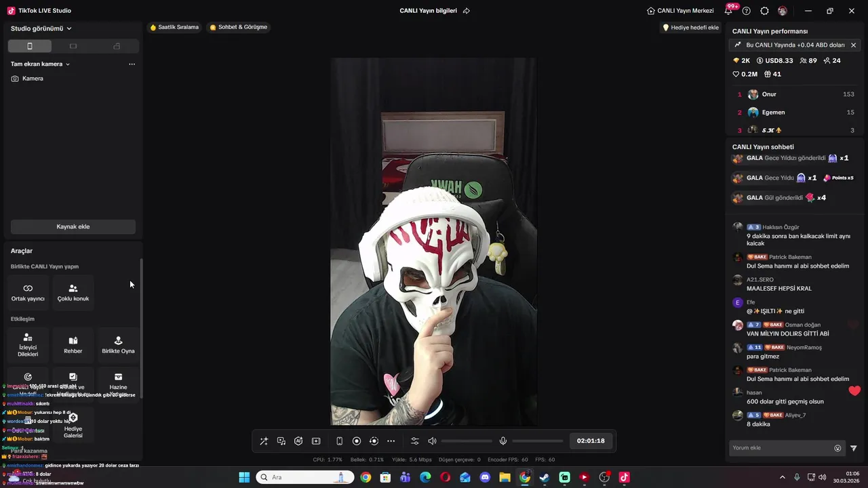Open the audio mixer settings icon
The width and height of the screenshot is (868, 488).
tap(415, 441)
